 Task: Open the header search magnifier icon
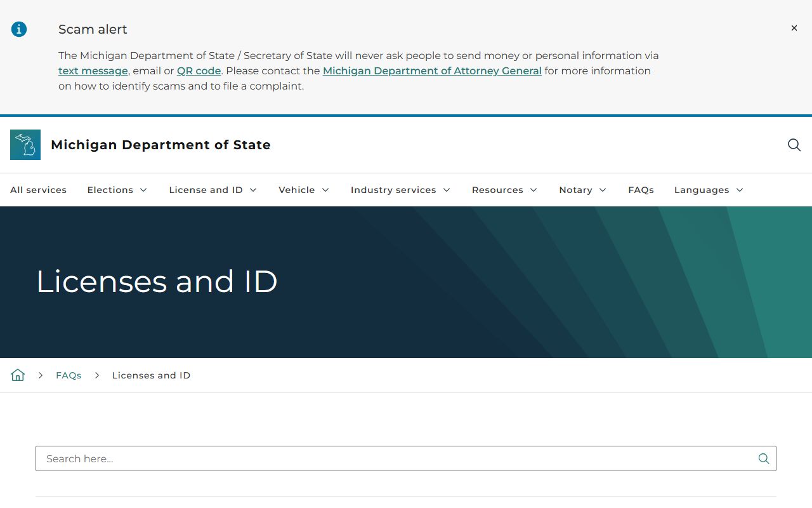click(794, 145)
